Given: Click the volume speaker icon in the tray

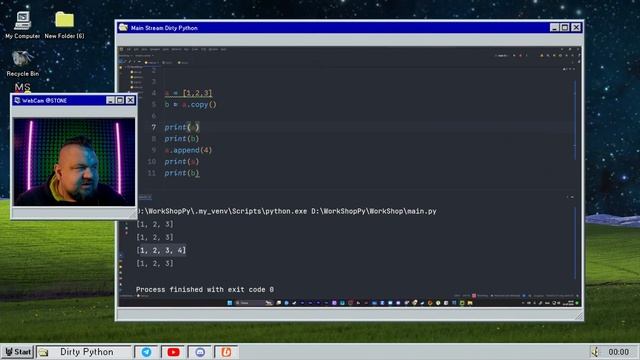Looking at the screenshot, I should [x=595, y=351].
